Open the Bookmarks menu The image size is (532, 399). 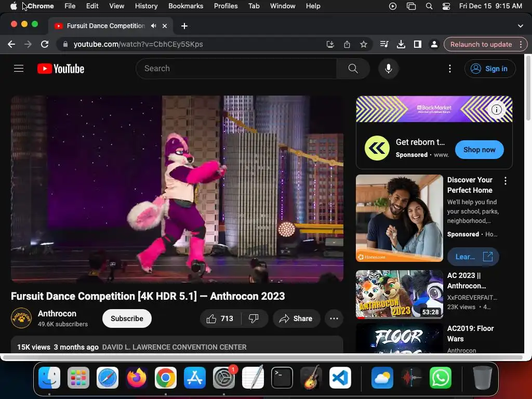click(185, 6)
